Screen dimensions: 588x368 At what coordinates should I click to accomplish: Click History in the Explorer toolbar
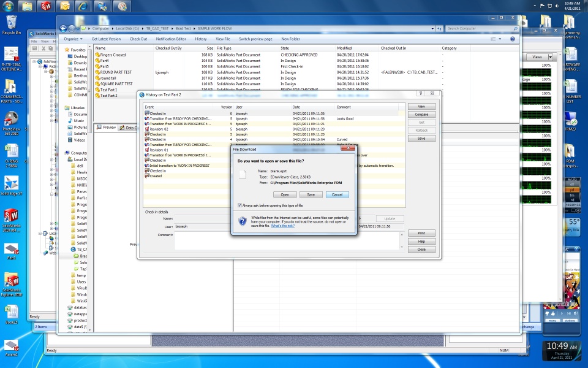pyautogui.click(x=201, y=39)
